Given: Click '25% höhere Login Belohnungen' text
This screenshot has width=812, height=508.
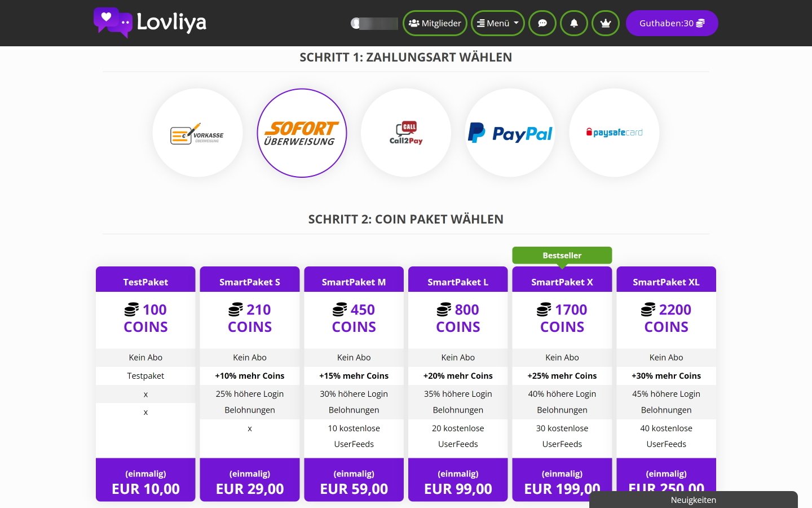Looking at the screenshot, I should tap(250, 402).
